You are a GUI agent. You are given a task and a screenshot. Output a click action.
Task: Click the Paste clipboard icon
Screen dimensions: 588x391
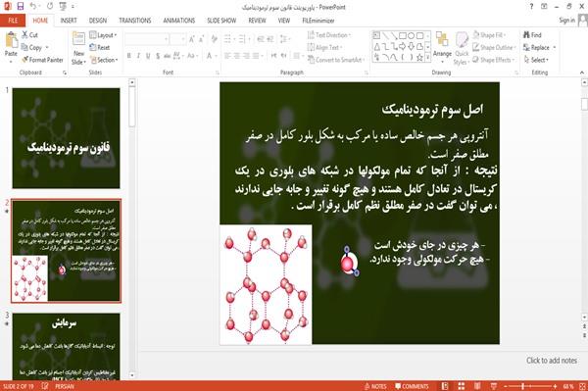click(x=11, y=40)
